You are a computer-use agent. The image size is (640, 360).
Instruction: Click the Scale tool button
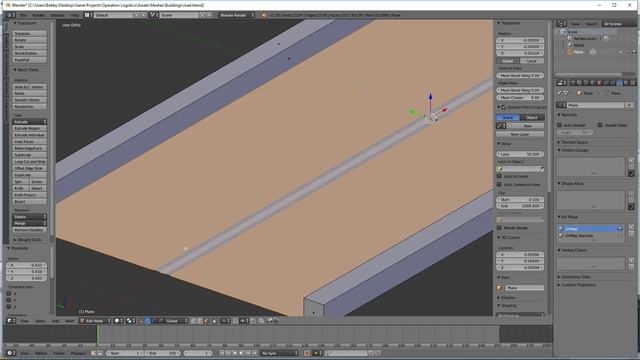(x=29, y=47)
